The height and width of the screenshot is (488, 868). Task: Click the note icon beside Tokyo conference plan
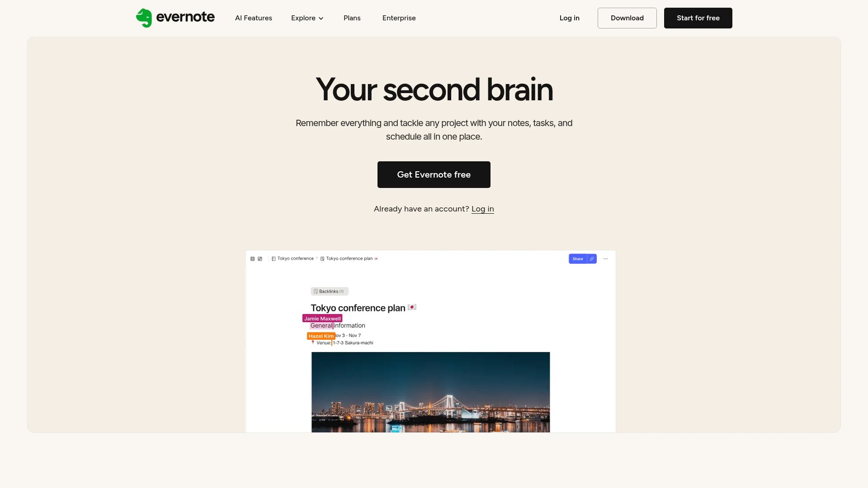coord(322,258)
